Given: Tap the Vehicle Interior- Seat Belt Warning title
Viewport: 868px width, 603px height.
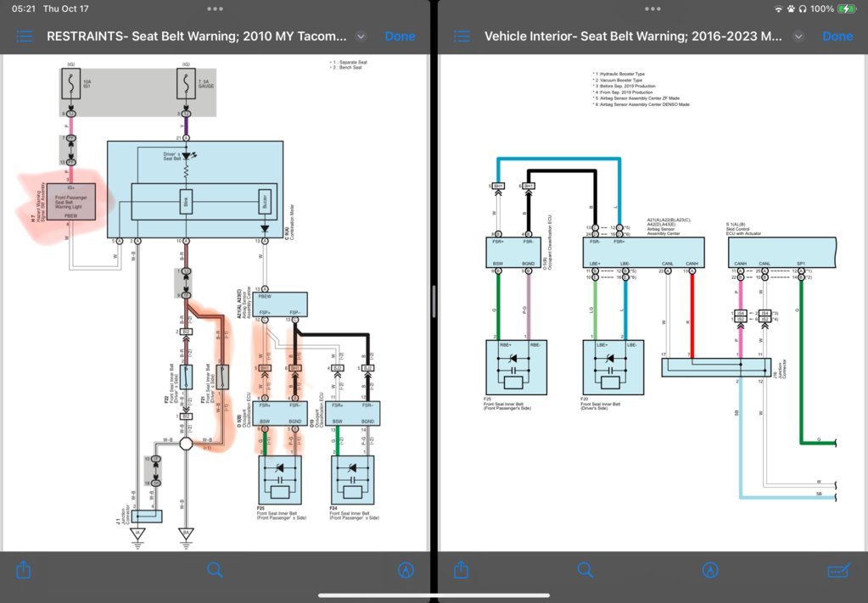Looking at the screenshot, I should tap(633, 36).
